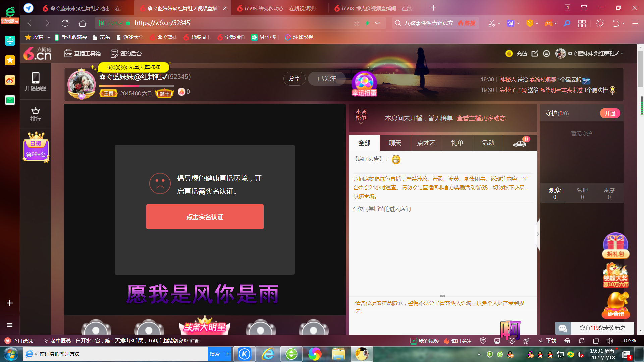The height and width of the screenshot is (362, 644).
Task: Click 充值 recharge link
Action: coord(522,53)
